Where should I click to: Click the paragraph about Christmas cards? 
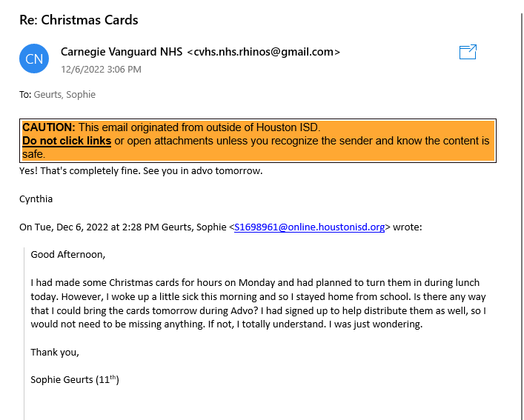point(255,303)
